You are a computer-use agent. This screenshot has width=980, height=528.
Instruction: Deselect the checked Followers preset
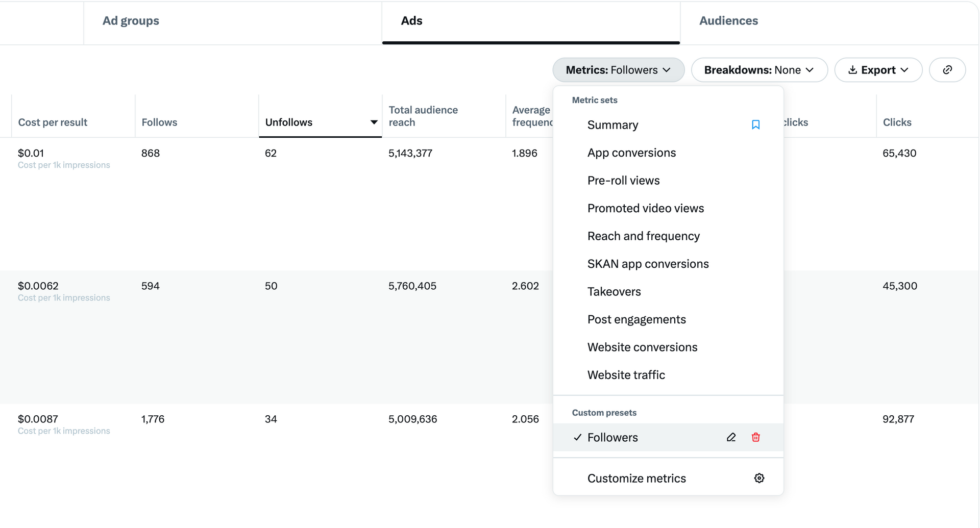click(x=612, y=437)
